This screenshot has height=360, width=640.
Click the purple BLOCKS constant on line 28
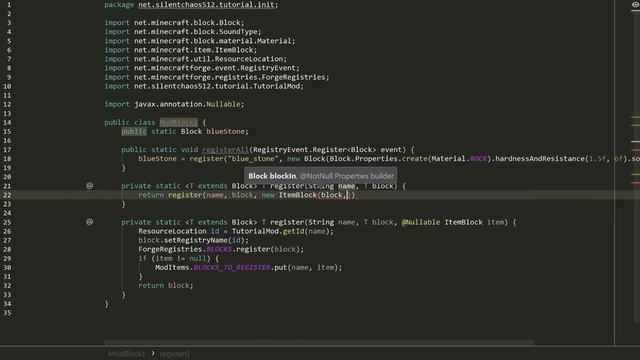pyautogui.click(x=219, y=249)
